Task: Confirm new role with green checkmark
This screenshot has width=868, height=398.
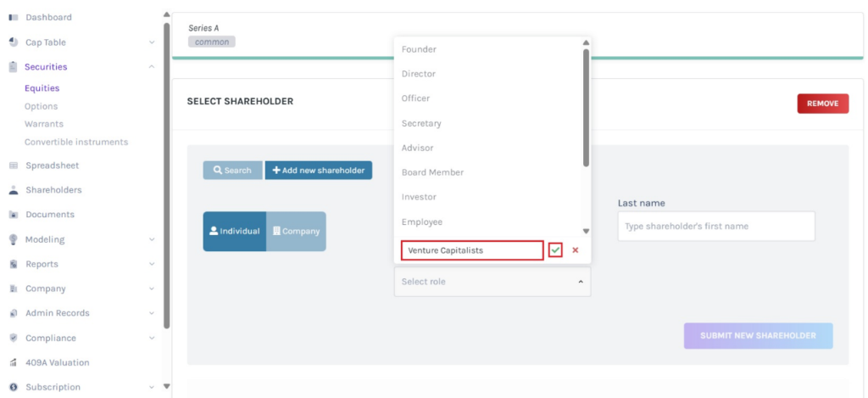Action: (555, 250)
